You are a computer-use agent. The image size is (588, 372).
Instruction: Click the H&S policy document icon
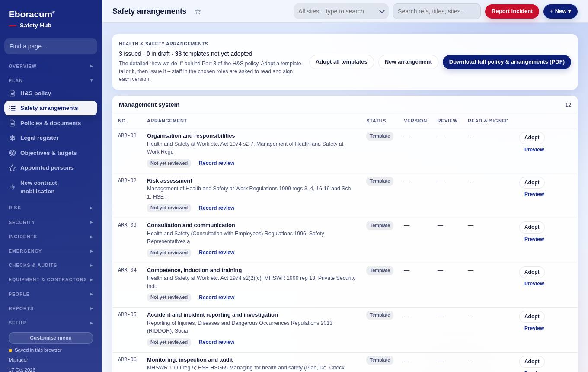12,93
